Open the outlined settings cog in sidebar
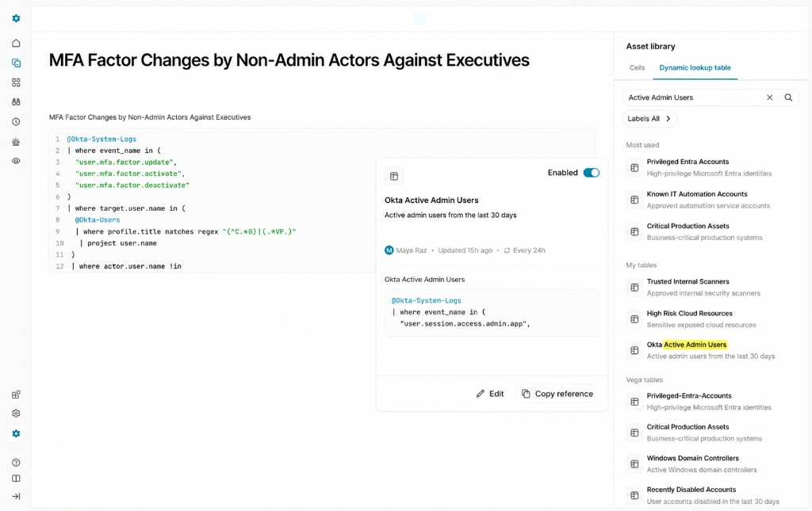812x511 pixels. pos(16,414)
